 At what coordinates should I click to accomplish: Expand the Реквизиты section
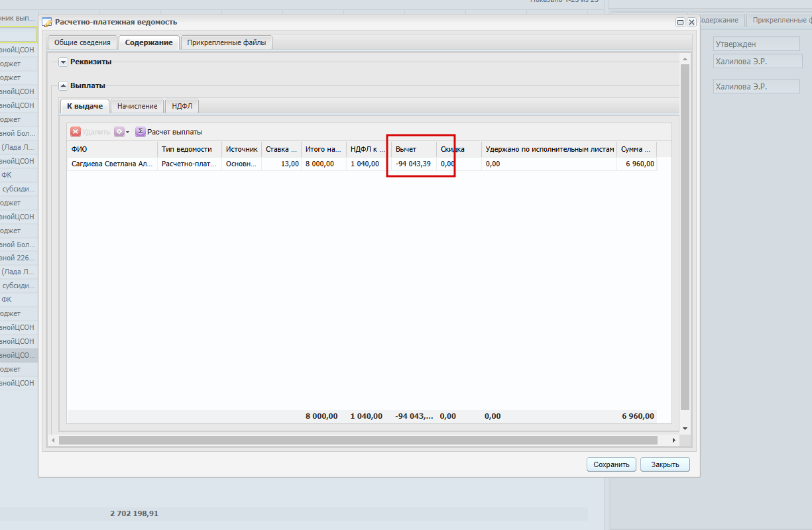click(x=64, y=62)
